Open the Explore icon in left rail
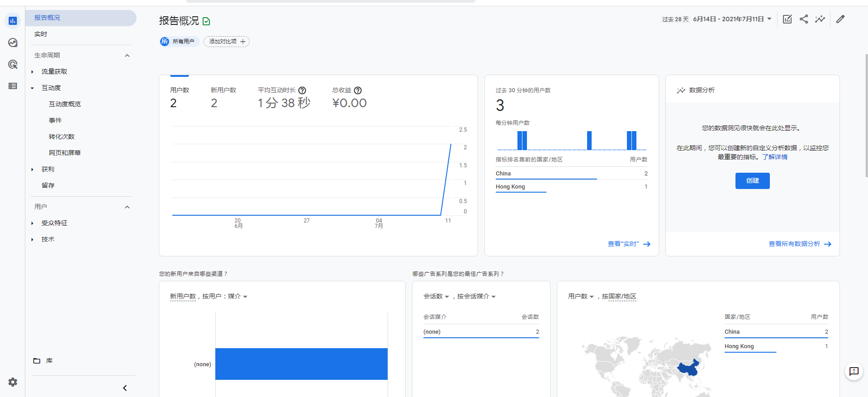868x397 pixels. click(x=13, y=43)
